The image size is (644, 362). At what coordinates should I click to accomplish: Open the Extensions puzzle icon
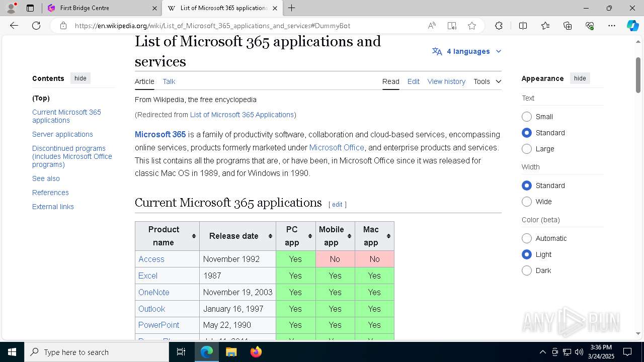coord(499,26)
